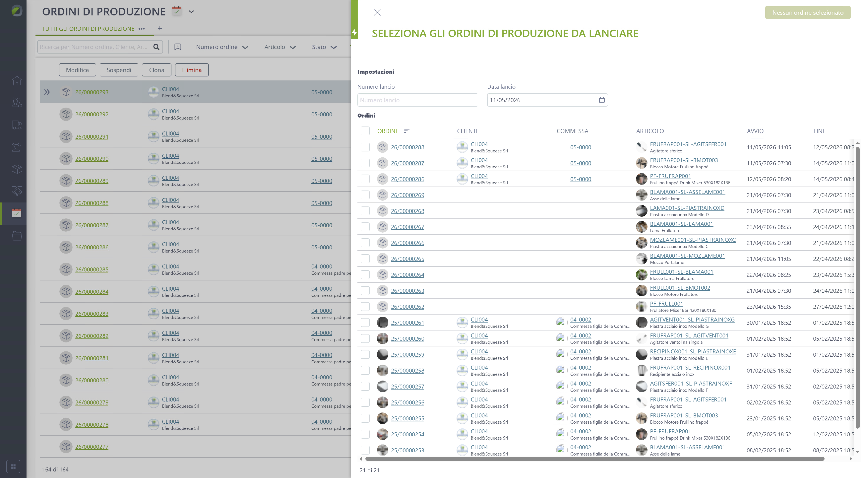Select the production calendar icon in sidebar
The height and width of the screenshot is (478, 868).
pyautogui.click(x=17, y=213)
